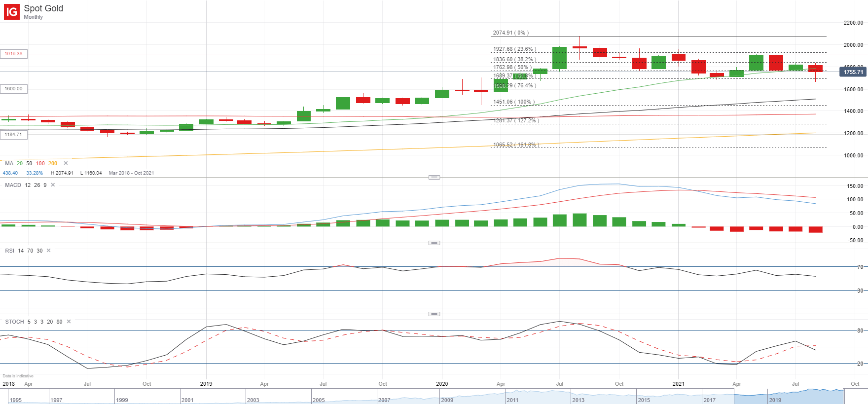This screenshot has width=868, height=404.
Task: Click the Mar 2018 - Oct 2021 range text
Action: (131, 173)
